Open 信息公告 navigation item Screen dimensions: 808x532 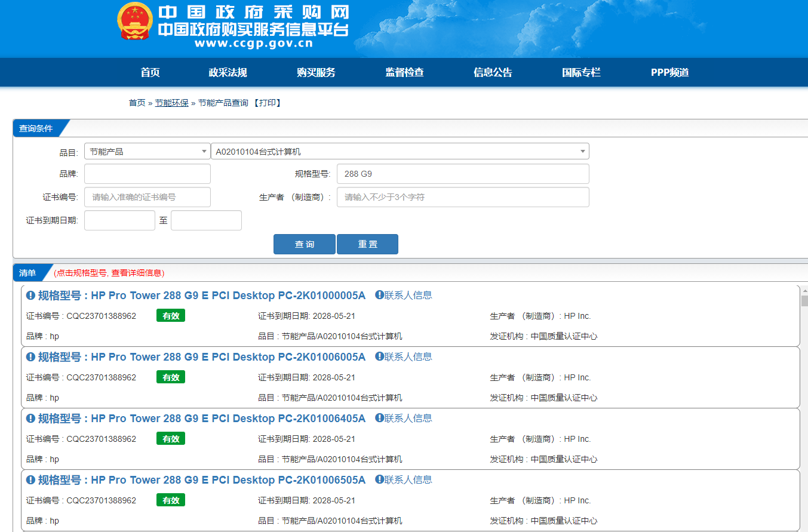pos(493,73)
